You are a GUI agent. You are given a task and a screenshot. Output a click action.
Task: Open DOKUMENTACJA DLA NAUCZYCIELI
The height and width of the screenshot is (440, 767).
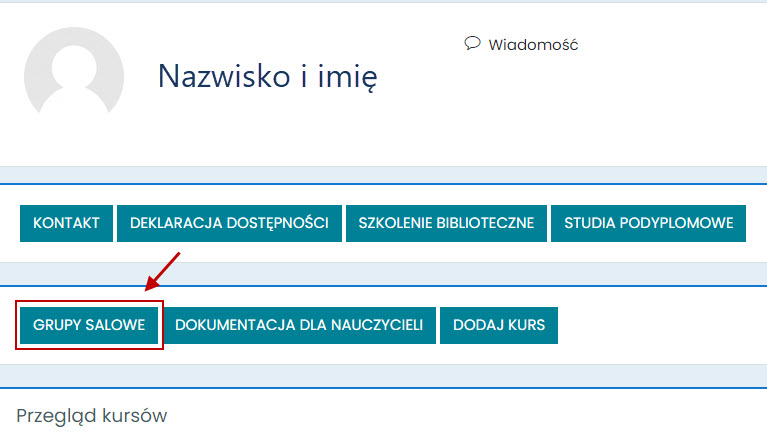(299, 325)
